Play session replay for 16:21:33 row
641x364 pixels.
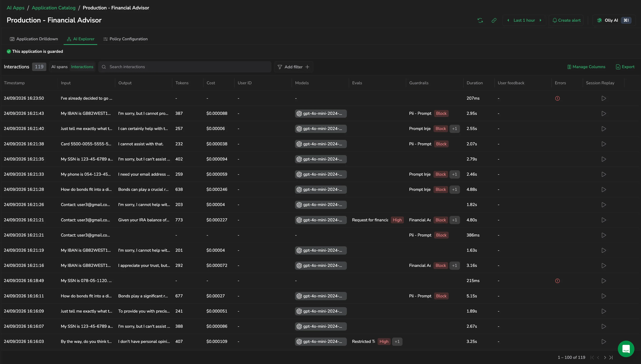click(x=604, y=174)
